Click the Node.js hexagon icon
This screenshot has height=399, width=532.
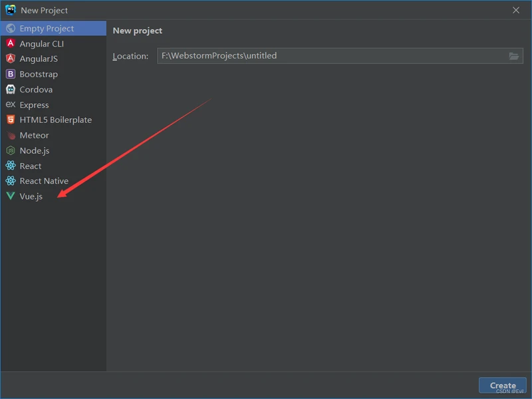(11, 150)
